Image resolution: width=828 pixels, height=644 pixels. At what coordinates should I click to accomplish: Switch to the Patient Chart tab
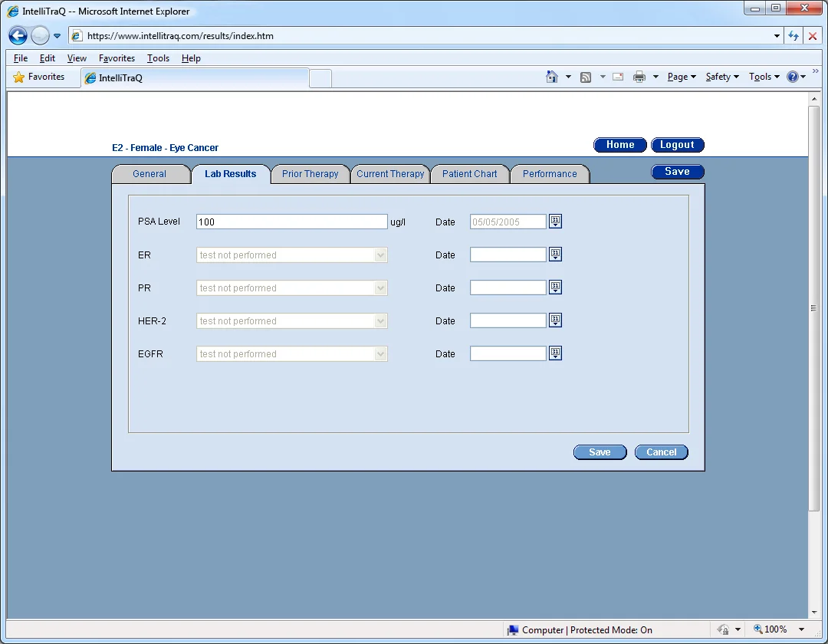coord(469,174)
